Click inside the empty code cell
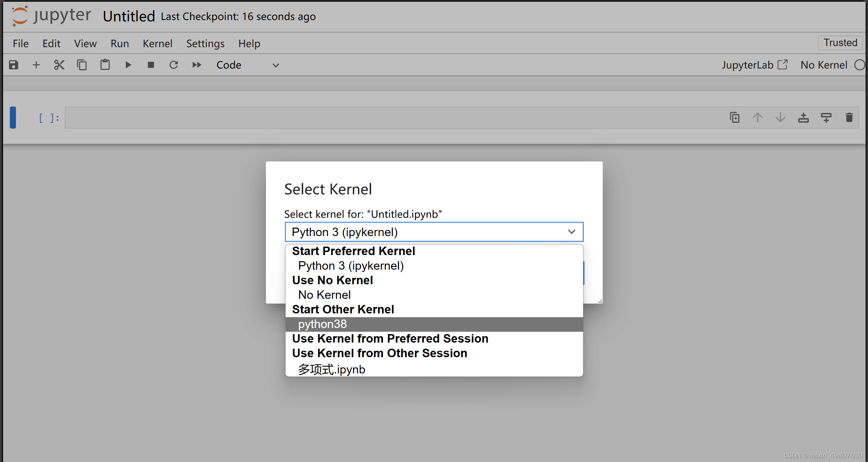Screen dimensions: 868x462 (x=373, y=118)
